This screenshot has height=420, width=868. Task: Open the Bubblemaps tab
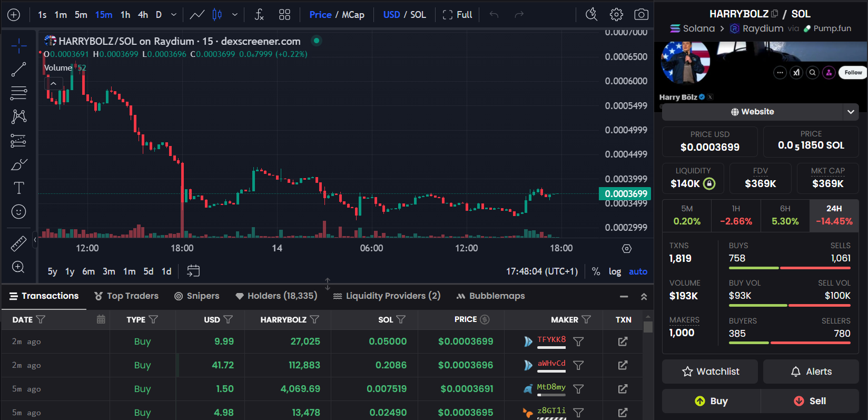(490, 296)
